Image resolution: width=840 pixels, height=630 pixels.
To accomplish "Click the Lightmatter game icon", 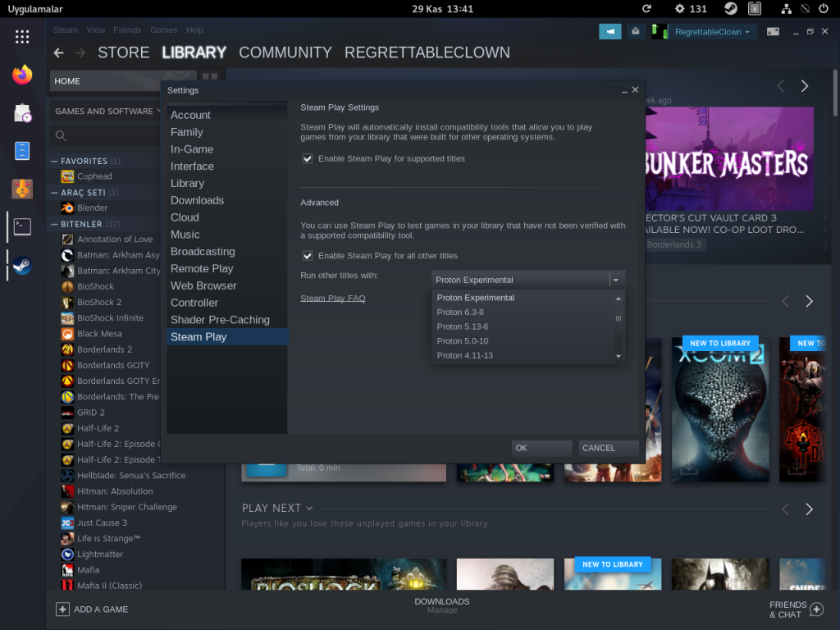I will click(67, 555).
